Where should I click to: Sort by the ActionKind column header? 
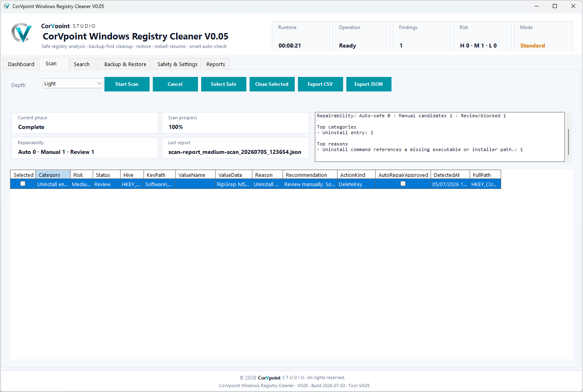pyautogui.click(x=356, y=175)
